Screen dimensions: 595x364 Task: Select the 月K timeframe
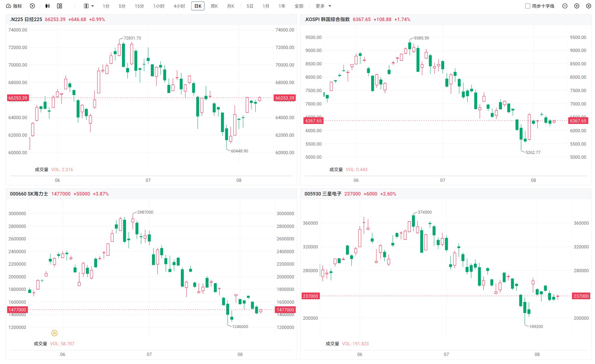[x=231, y=6]
